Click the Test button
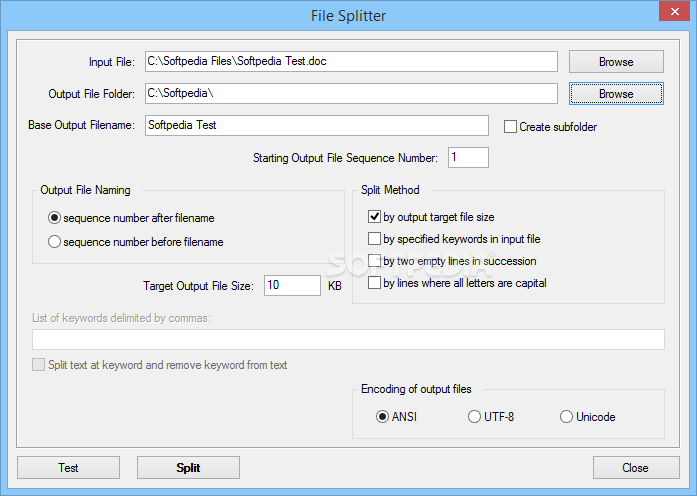697x496 pixels. (x=68, y=468)
